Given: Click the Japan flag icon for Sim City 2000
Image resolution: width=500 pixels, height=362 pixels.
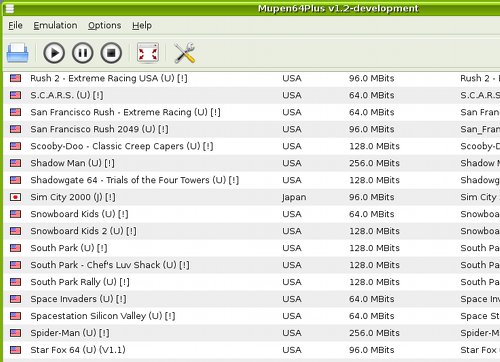Looking at the screenshot, I should point(15,197).
